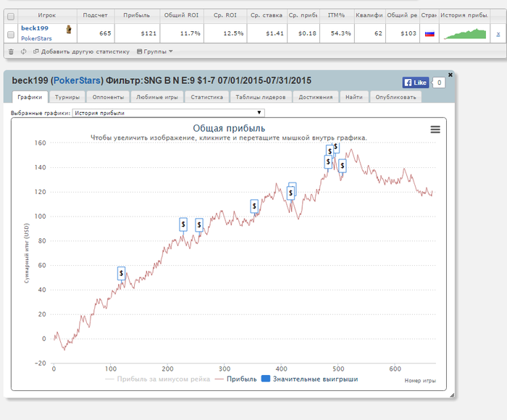The width and height of the screenshot is (507, 420).
Task: Sort by the ITM% column header
Action: point(336,15)
